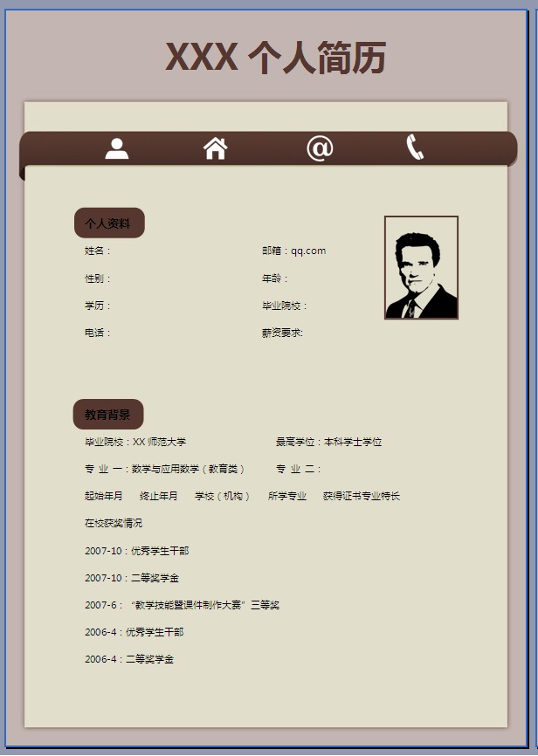Click 专业一：数学与应用数学（教育类）text
The width and height of the screenshot is (538, 756).
click(x=165, y=469)
